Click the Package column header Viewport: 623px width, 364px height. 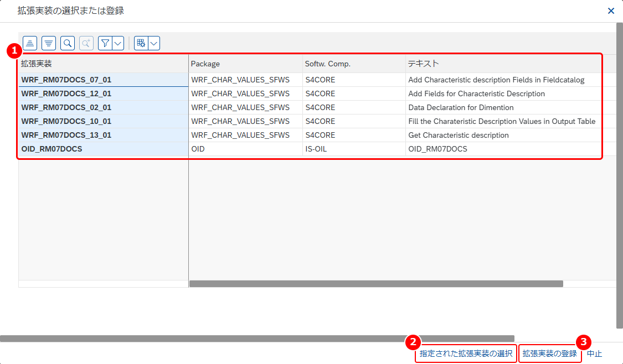point(245,64)
